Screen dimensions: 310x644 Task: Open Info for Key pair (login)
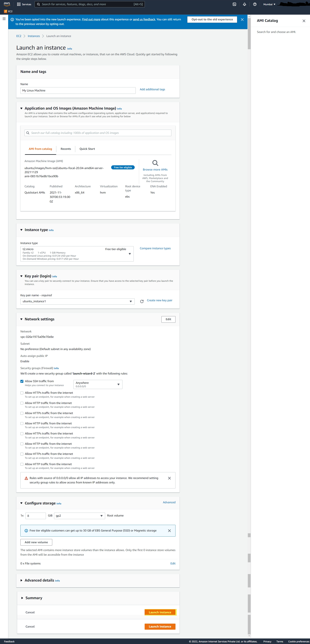click(55, 277)
